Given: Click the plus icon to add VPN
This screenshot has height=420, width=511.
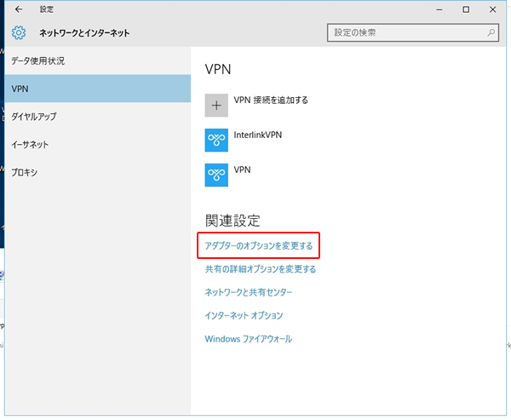Looking at the screenshot, I should pos(217,105).
